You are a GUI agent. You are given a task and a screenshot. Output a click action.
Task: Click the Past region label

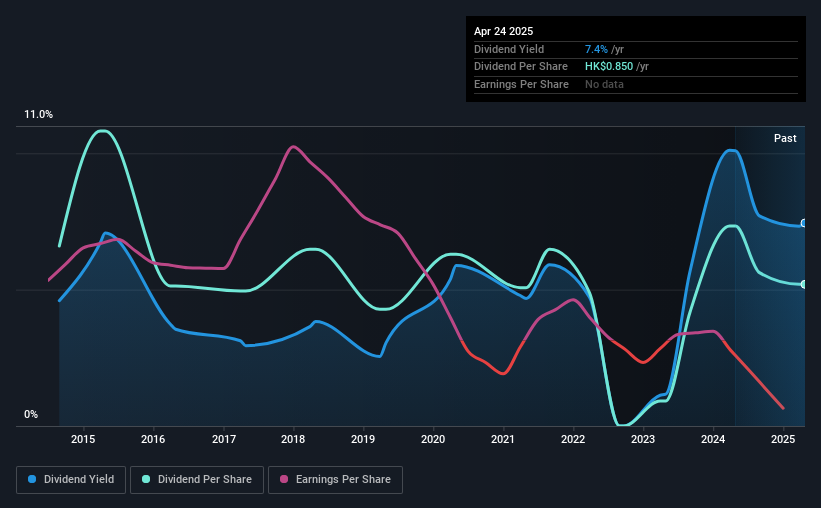point(785,138)
